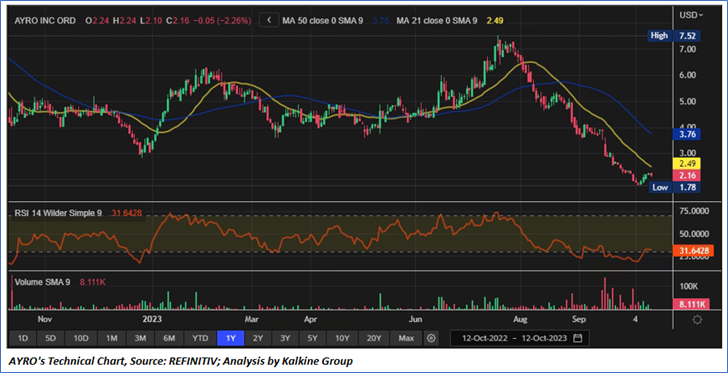The image size is (728, 373).
Task: Select the 1D timeframe
Action: point(23,338)
